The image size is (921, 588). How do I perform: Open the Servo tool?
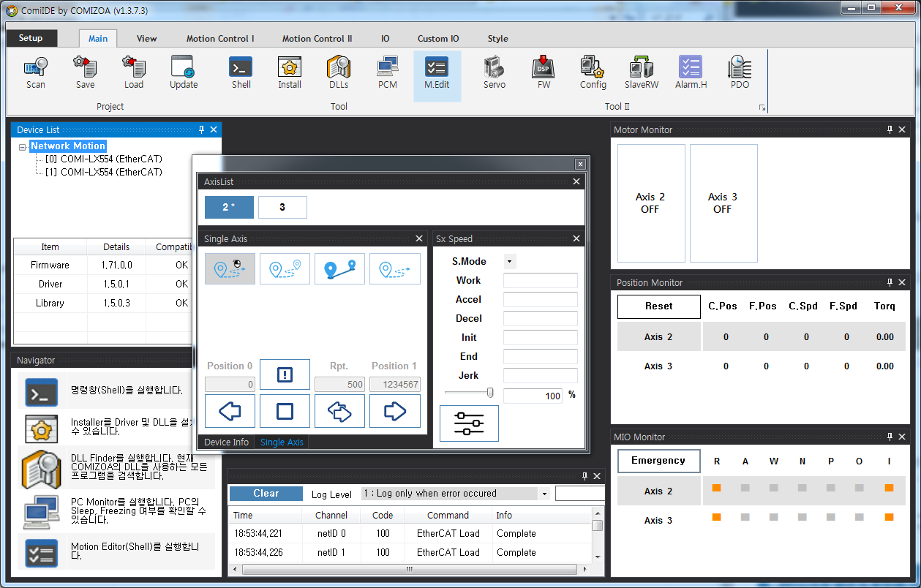tap(495, 72)
